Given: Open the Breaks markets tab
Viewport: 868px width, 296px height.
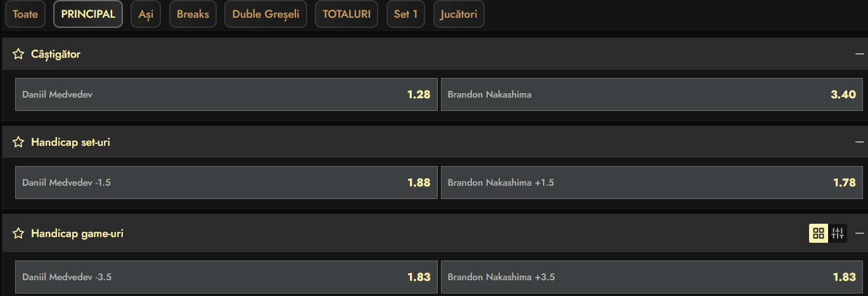Looking at the screenshot, I should 193,14.
